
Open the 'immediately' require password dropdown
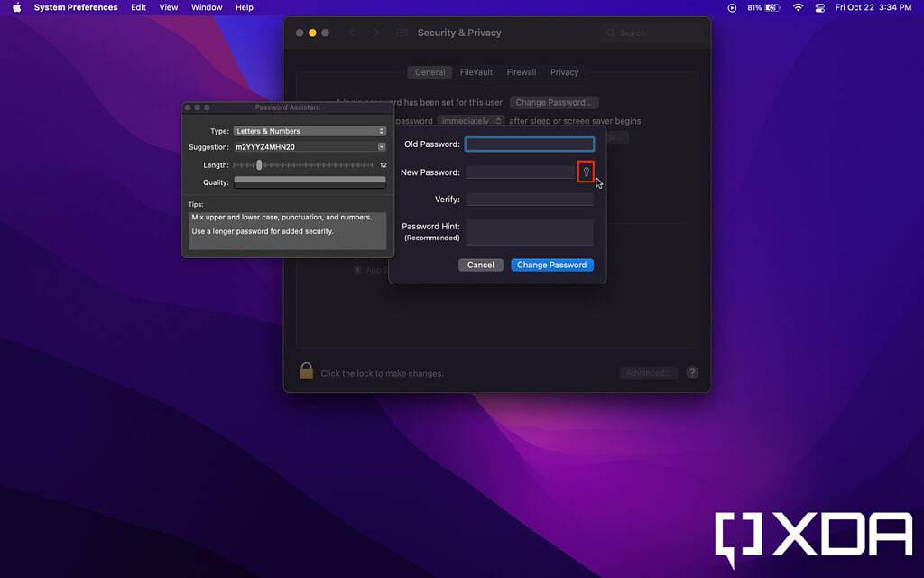(x=471, y=120)
